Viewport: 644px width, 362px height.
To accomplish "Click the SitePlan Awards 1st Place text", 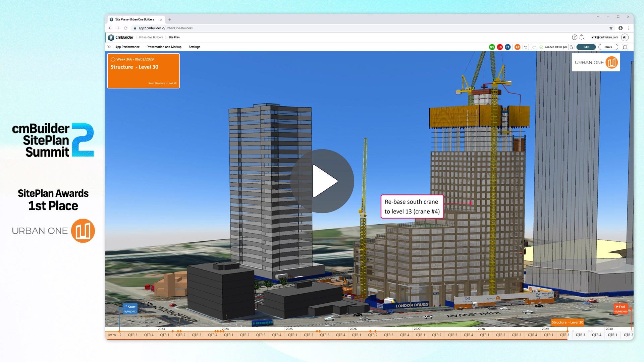I will pos(53,200).
